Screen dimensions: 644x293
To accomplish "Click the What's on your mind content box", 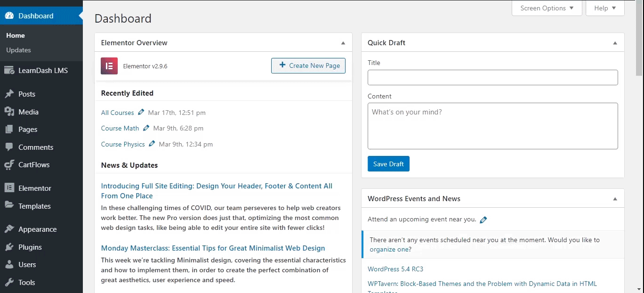I will [492, 126].
